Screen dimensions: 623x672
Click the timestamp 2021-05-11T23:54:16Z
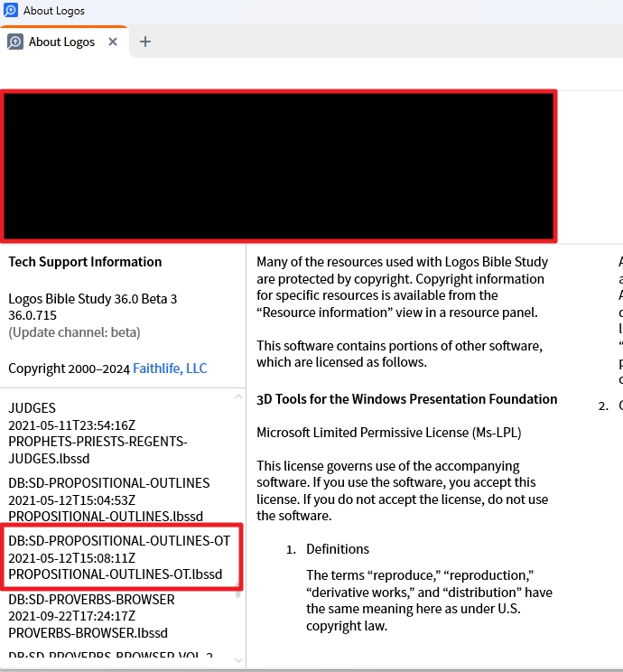point(71,425)
